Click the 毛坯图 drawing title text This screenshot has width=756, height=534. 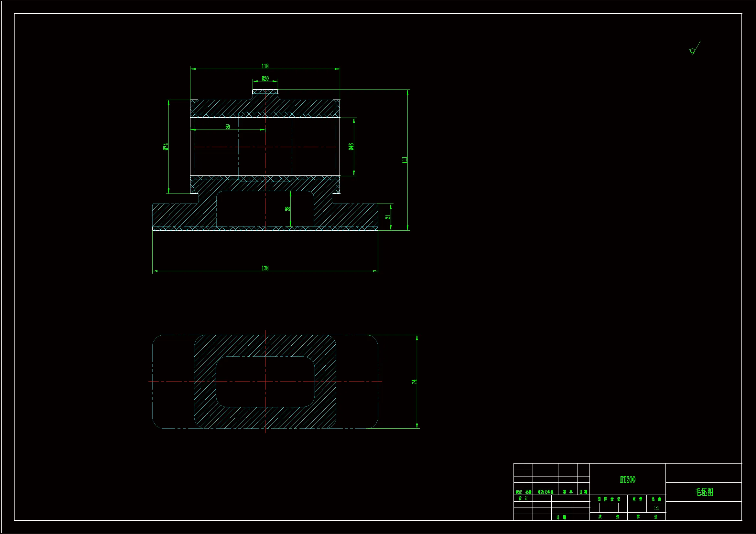(704, 492)
